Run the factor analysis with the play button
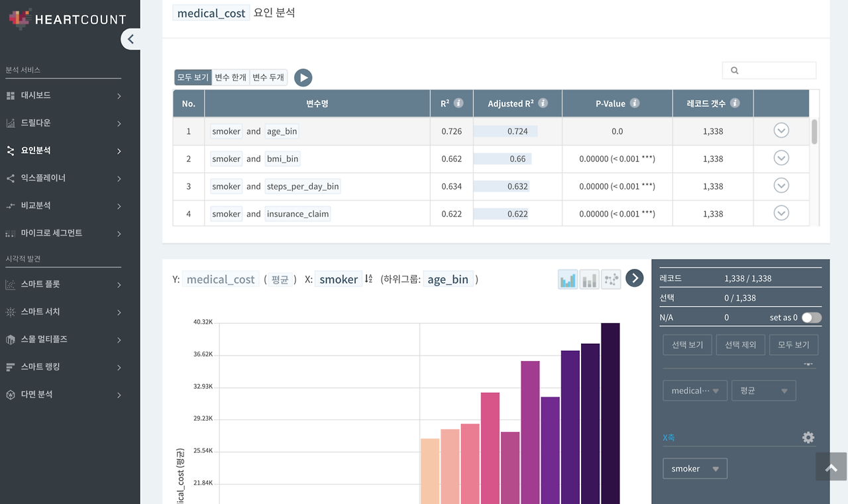 (303, 77)
